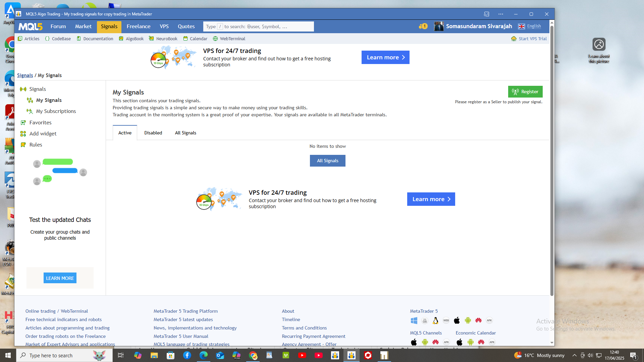Open the About footer link
644x362 pixels.
click(288, 311)
